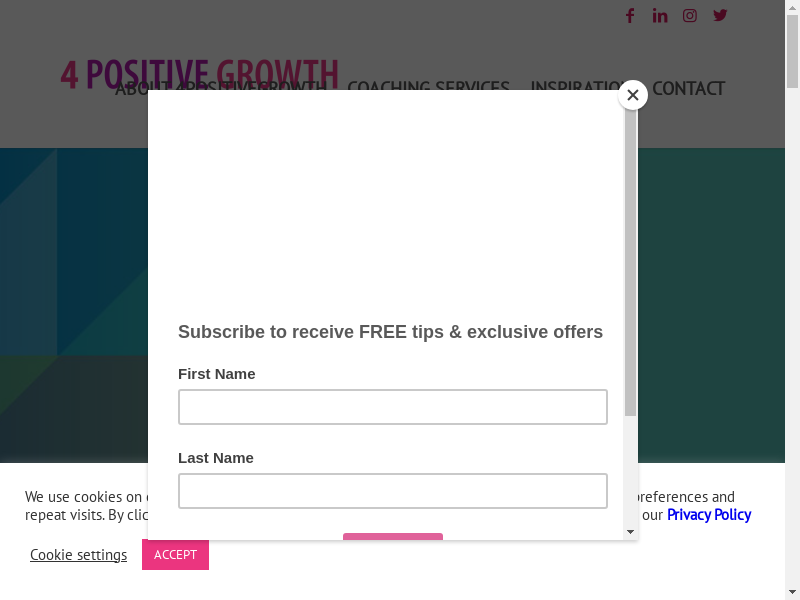Screen dimensions: 800x600
Task: Click the popup's scroll down arrow
Action: pos(631,532)
